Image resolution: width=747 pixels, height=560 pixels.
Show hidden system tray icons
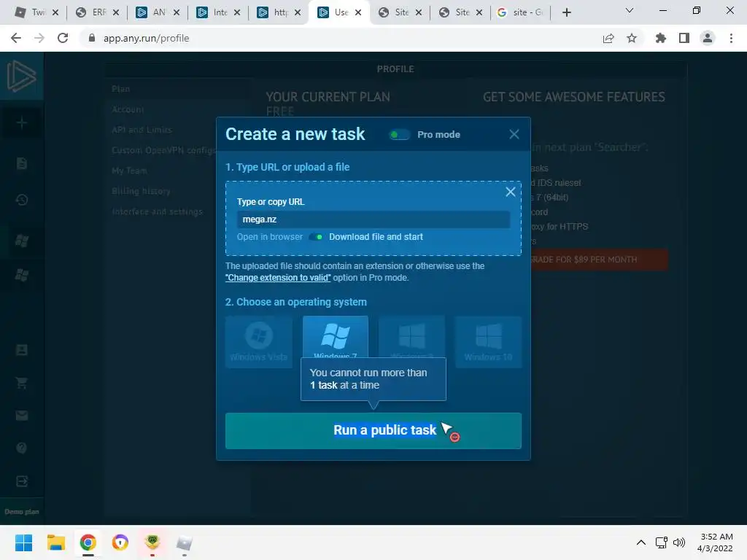(x=641, y=542)
